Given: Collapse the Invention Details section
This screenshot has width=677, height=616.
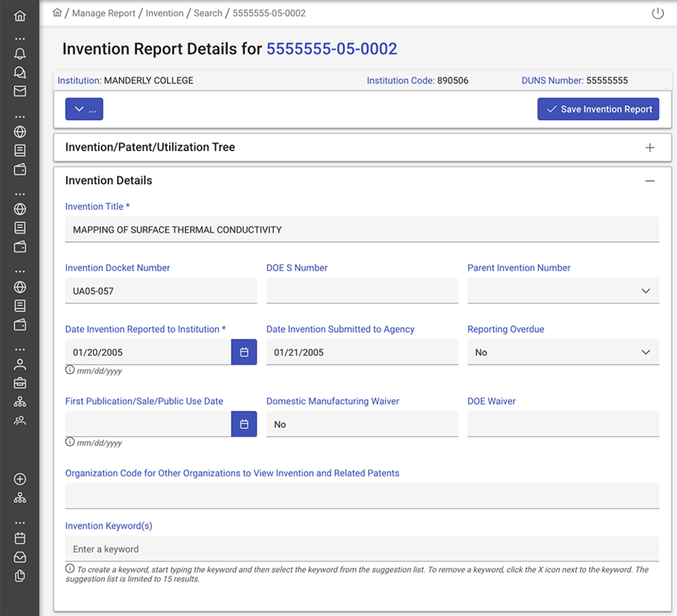Looking at the screenshot, I should pos(649,181).
